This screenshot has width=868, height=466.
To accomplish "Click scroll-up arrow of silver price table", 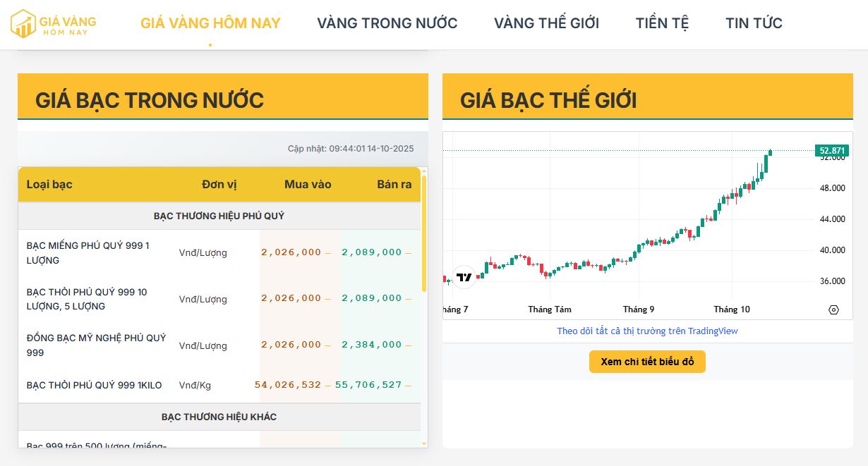I will click(424, 171).
